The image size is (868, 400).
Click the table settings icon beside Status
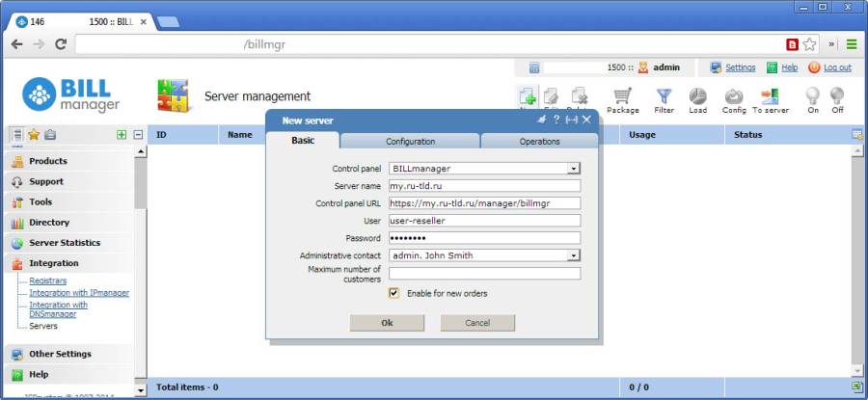pyautogui.click(x=857, y=134)
